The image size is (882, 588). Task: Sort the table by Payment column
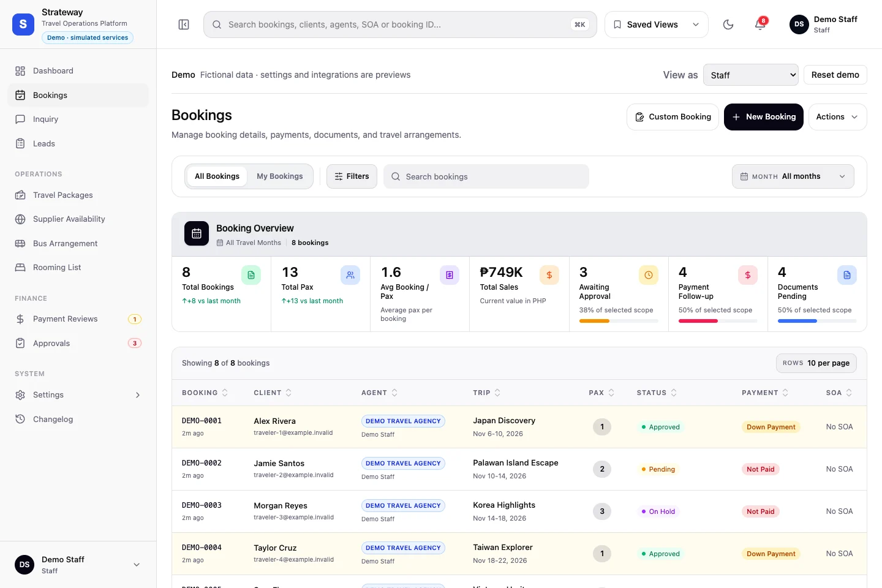pyautogui.click(x=765, y=393)
